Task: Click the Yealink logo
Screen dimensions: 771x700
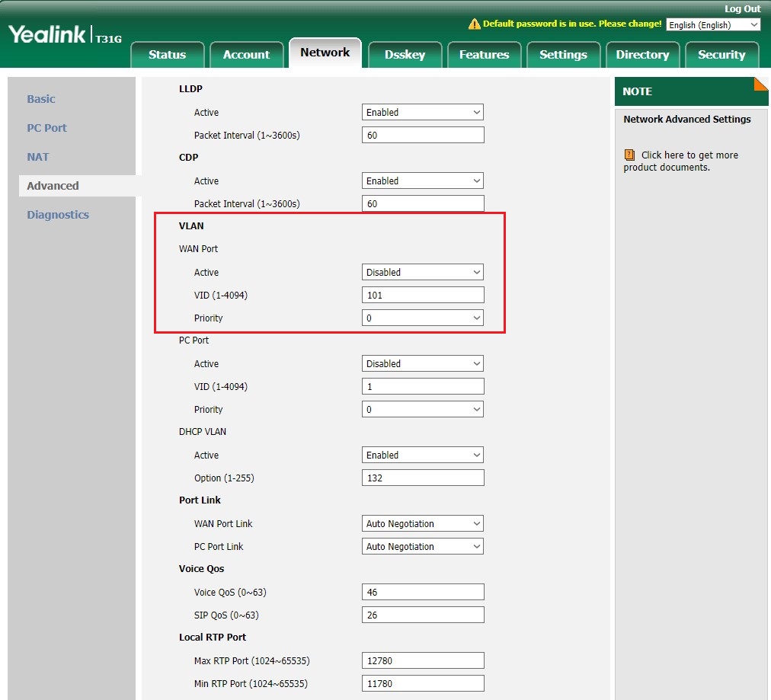Action: pyautogui.click(x=47, y=34)
